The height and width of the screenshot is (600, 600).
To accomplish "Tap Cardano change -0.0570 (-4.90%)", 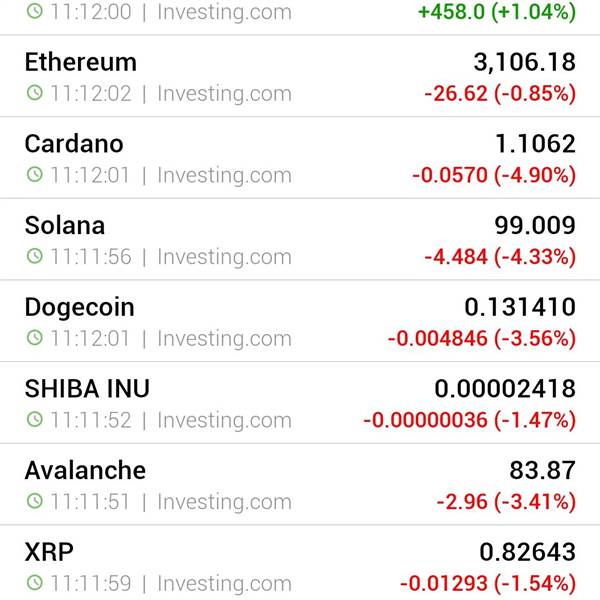I will 494,175.
